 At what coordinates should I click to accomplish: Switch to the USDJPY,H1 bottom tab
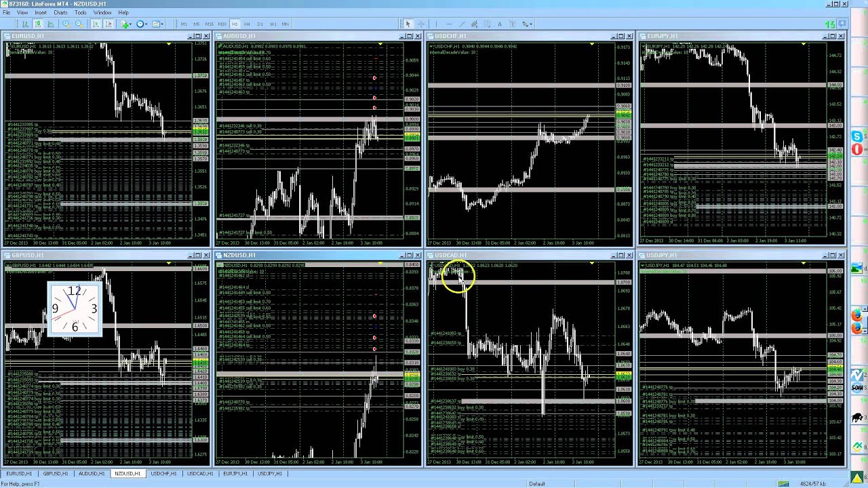[x=270, y=474]
